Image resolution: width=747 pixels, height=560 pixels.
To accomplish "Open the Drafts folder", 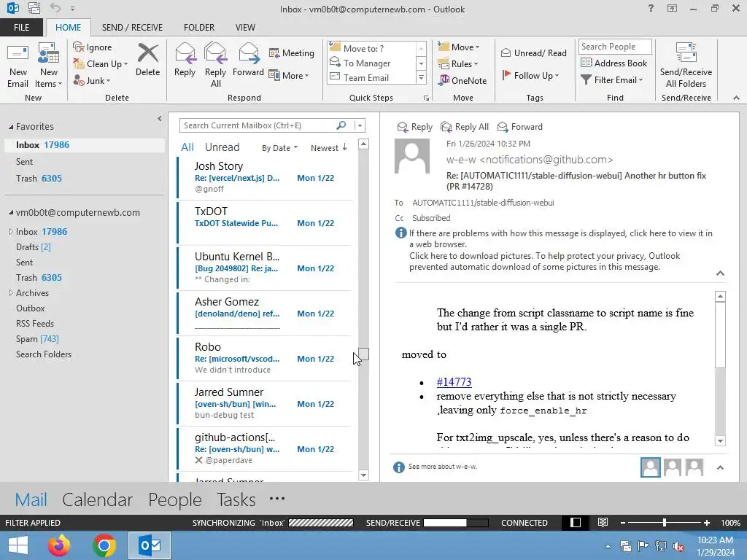I will click(34, 246).
